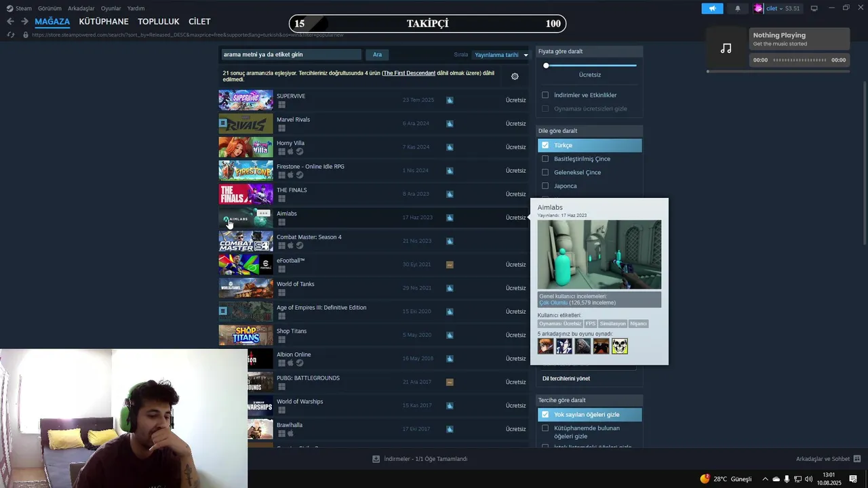Open Age of Empires III: Definitive Edition
This screenshot has height=488, width=868.
pyautogui.click(x=373, y=311)
